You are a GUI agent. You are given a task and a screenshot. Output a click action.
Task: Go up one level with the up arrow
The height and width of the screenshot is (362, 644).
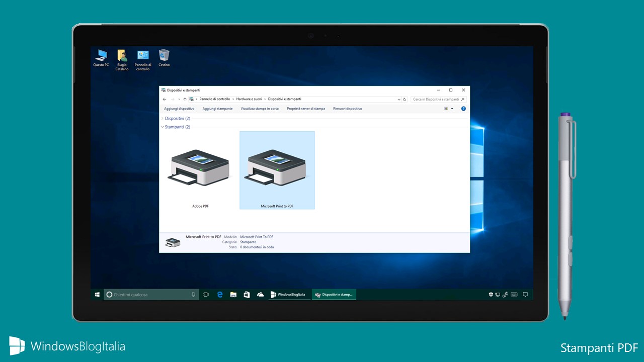coord(185,100)
